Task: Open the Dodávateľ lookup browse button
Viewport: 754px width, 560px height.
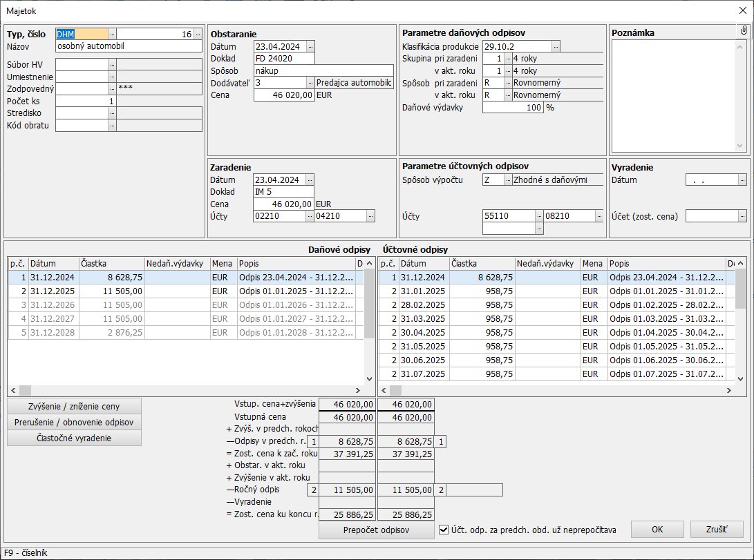Action: (x=310, y=82)
